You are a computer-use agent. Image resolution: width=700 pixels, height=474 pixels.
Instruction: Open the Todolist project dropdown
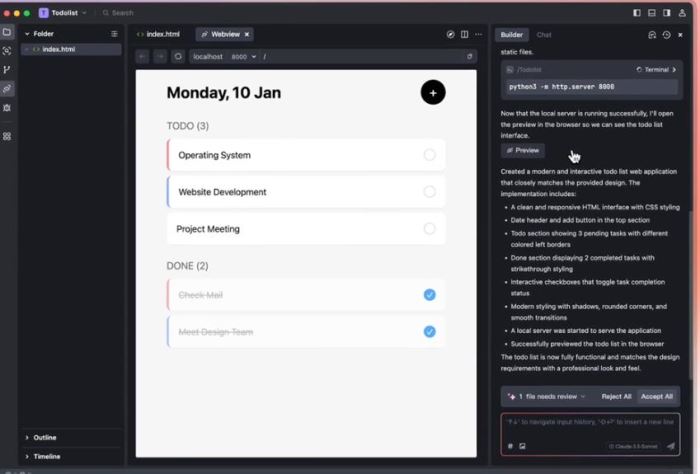click(x=63, y=13)
